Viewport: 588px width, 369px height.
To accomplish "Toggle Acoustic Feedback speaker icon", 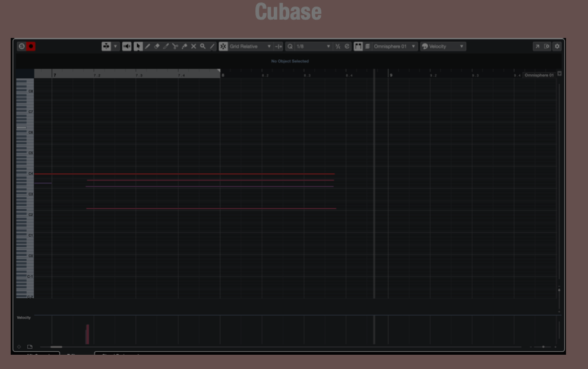I will (127, 46).
